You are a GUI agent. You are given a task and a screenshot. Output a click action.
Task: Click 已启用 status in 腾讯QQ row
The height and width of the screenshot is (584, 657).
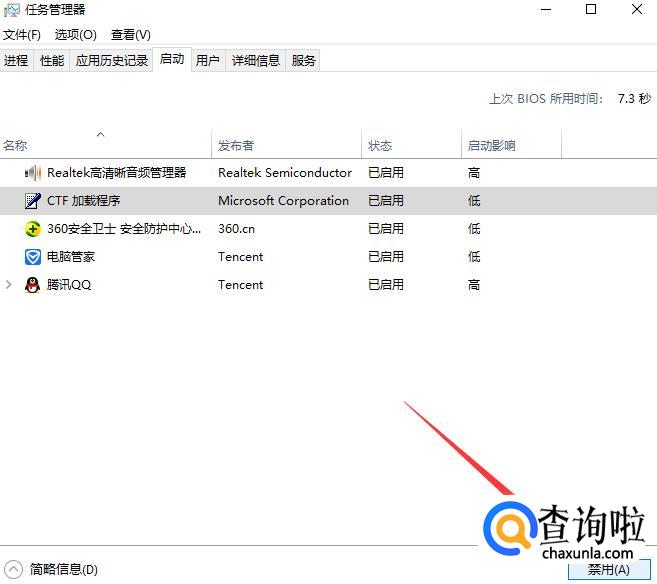pos(386,285)
